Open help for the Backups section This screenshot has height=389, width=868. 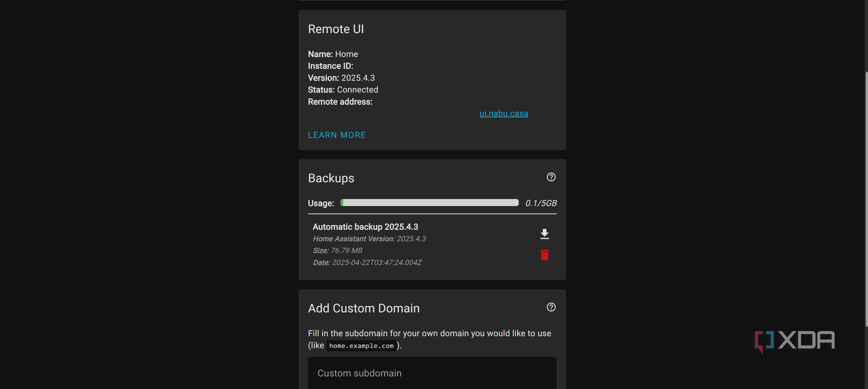[551, 177]
